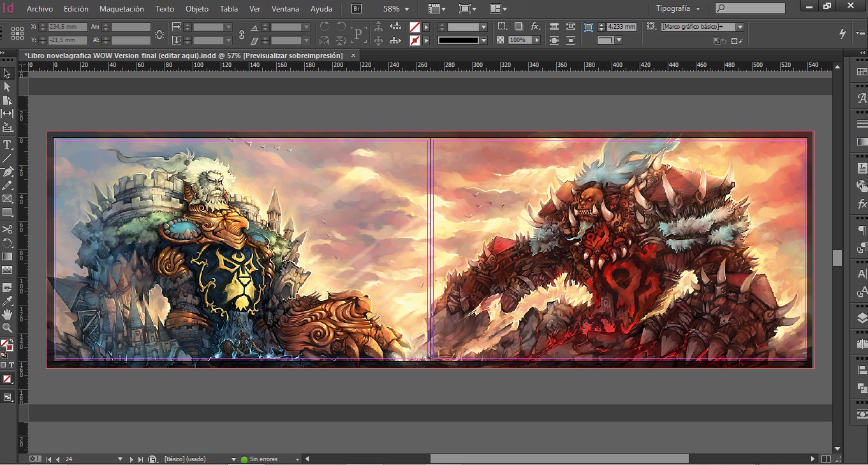The height and width of the screenshot is (465, 868).
Task: Select the Hand tool
Action: [7, 314]
